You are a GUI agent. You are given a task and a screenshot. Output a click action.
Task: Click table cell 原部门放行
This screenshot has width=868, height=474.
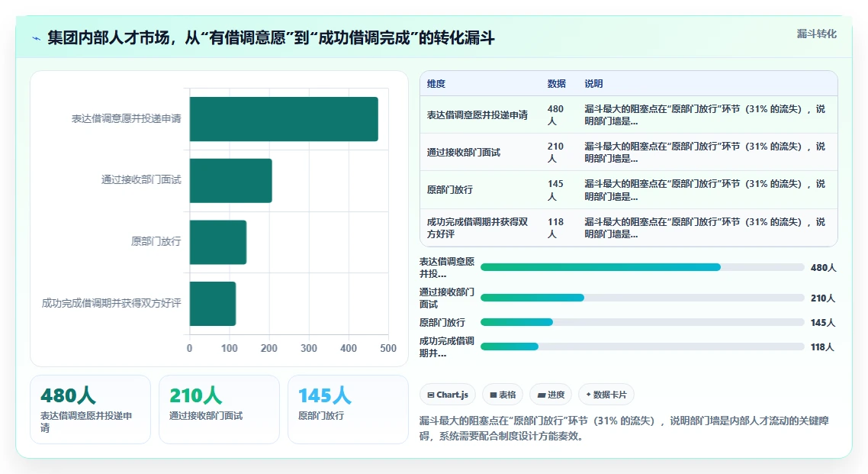click(x=449, y=190)
